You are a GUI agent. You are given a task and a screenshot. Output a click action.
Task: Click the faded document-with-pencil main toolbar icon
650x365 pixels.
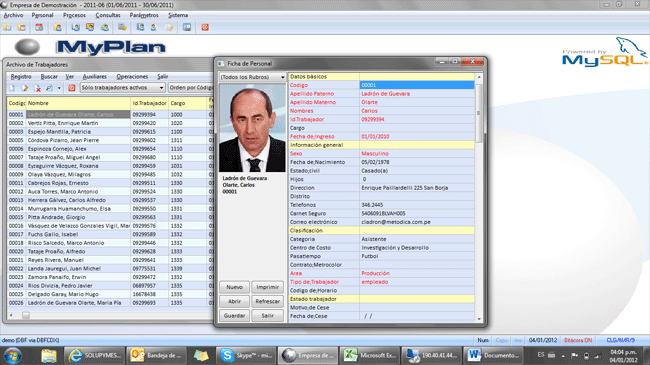169,27
